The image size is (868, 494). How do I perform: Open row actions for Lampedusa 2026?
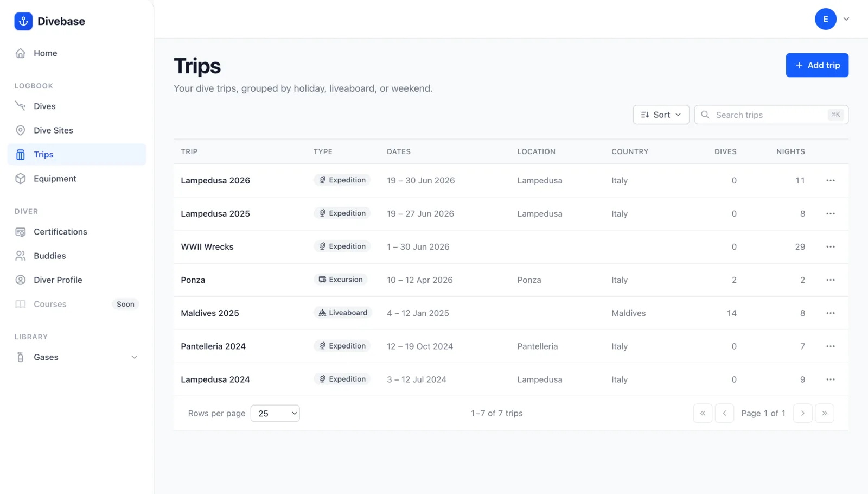click(831, 180)
